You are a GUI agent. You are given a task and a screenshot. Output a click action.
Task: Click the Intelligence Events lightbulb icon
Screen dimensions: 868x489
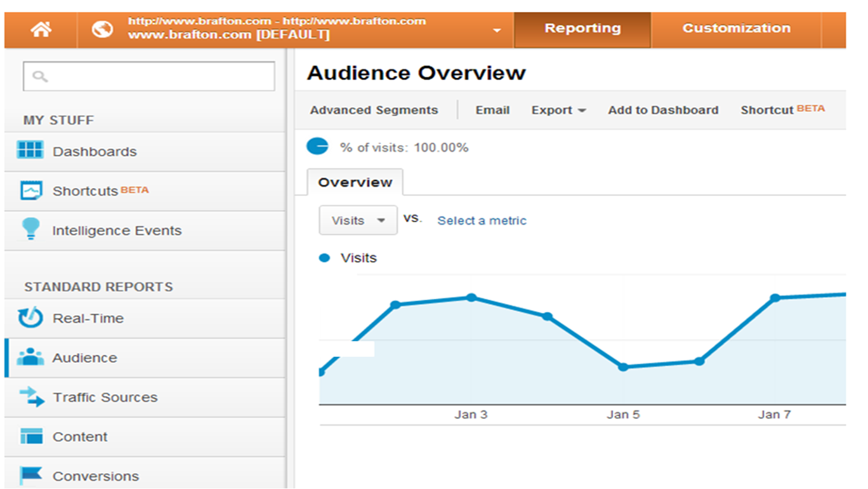tap(30, 229)
